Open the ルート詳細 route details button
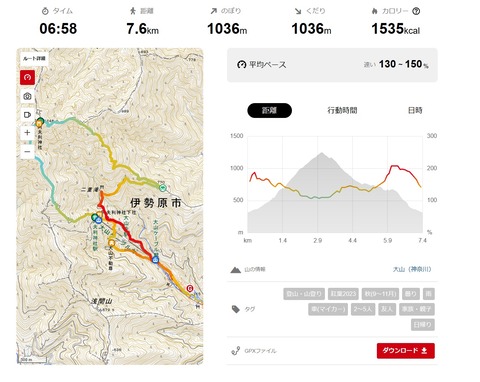The width and height of the screenshot is (480, 382). [x=34, y=59]
